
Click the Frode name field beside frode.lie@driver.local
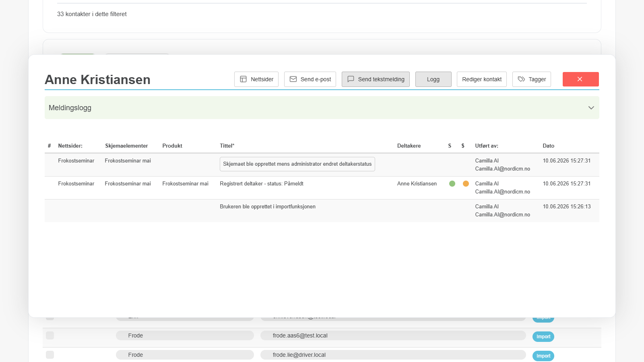185,355
